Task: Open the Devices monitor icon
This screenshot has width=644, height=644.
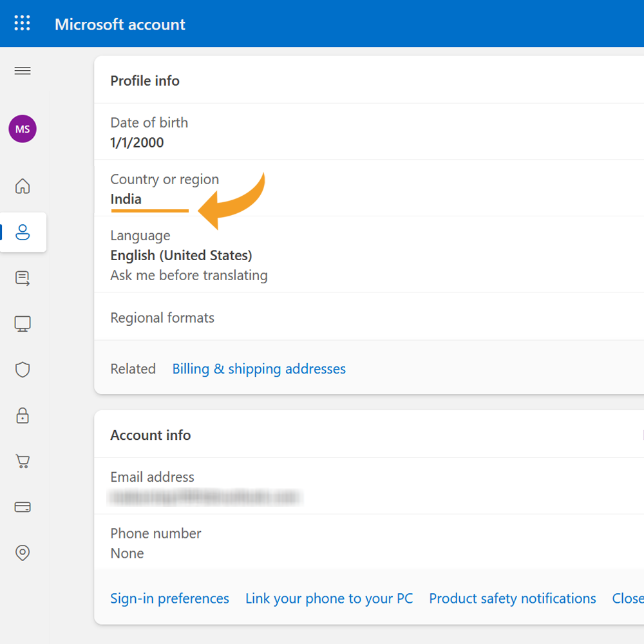Action: 23,324
